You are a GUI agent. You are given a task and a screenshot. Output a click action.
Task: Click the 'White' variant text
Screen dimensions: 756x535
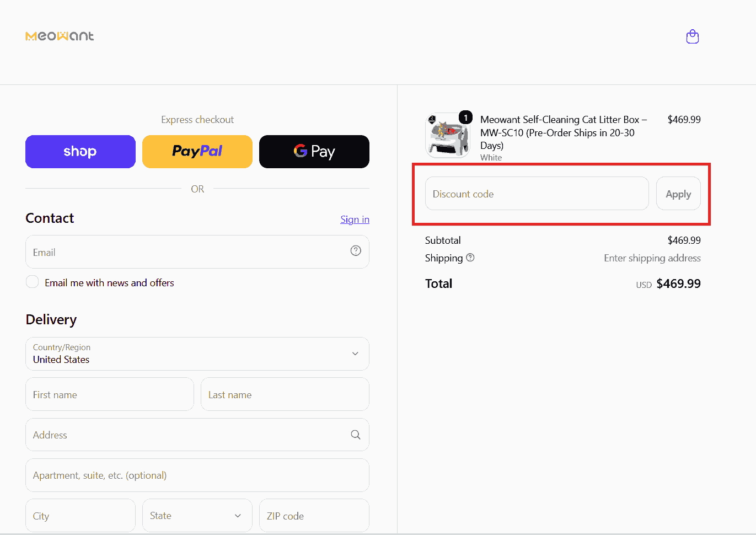pyautogui.click(x=491, y=158)
